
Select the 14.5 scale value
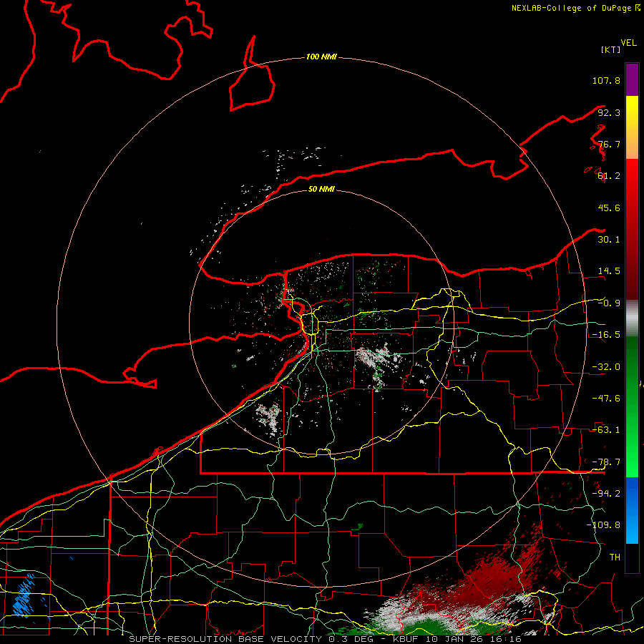609,271
